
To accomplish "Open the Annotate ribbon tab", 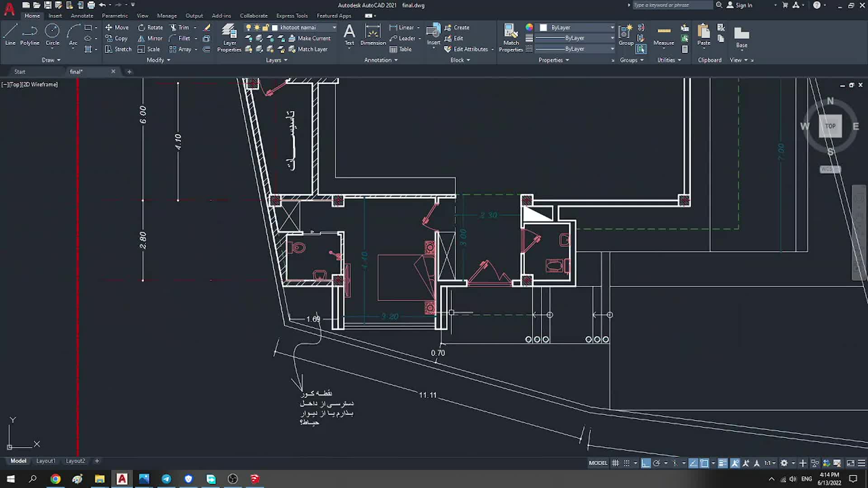I will pos(82,16).
